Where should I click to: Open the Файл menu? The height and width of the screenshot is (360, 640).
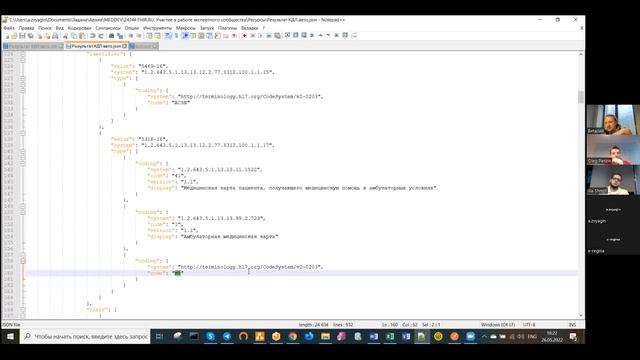pos(9,28)
